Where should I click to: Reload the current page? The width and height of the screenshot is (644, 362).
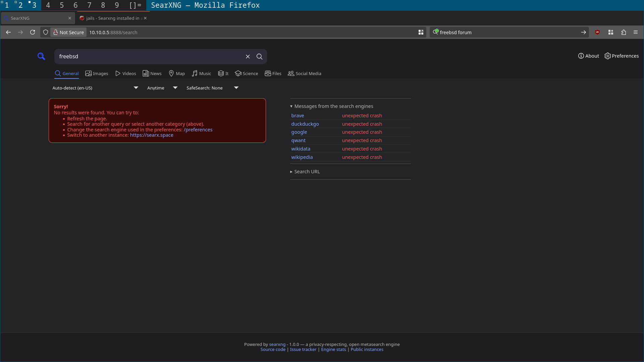click(33, 32)
